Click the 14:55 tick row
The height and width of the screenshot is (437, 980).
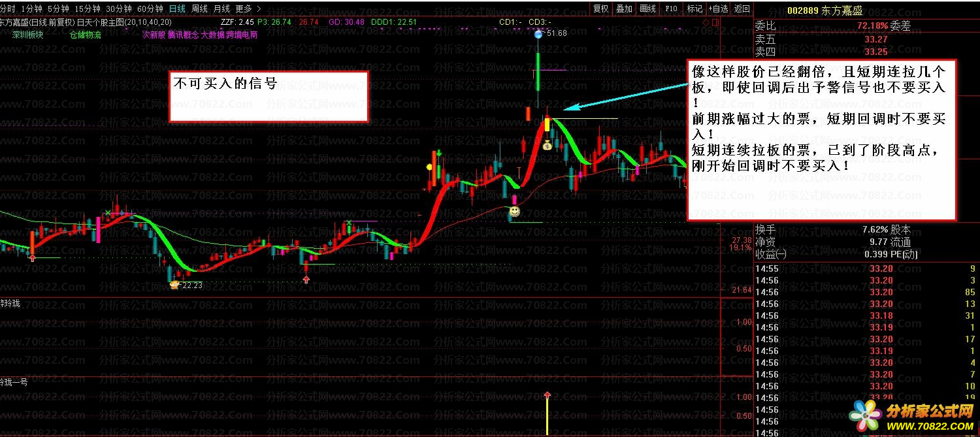(866, 268)
